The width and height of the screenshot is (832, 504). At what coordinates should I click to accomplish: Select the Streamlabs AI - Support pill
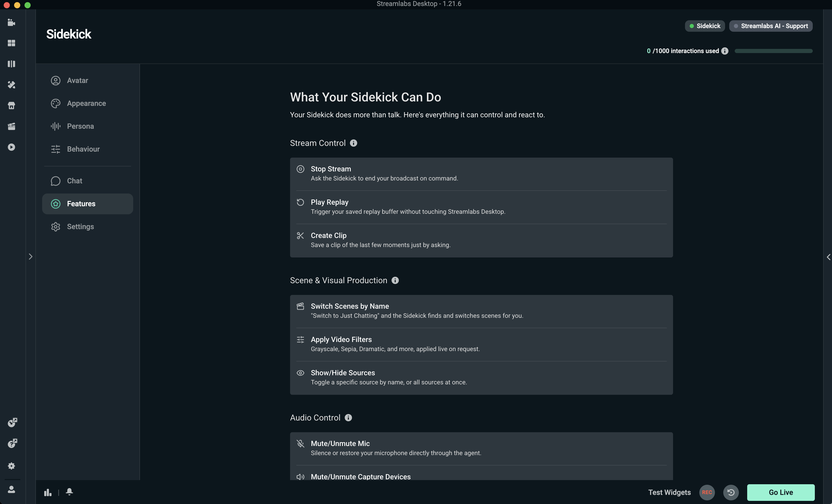point(771,26)
